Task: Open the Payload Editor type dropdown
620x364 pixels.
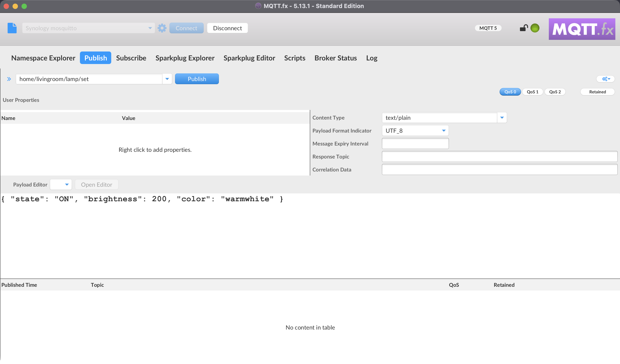Action: tap(61, 185)
